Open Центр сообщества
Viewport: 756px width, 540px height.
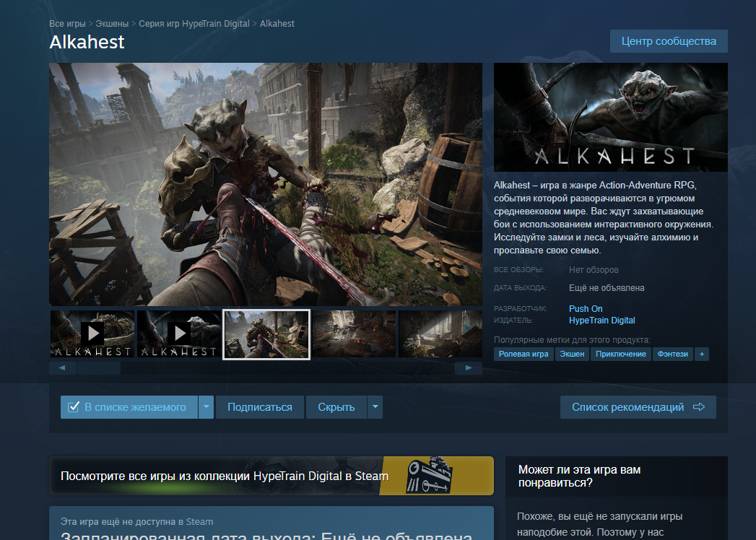pyautogui.click(x=669, y=41)
